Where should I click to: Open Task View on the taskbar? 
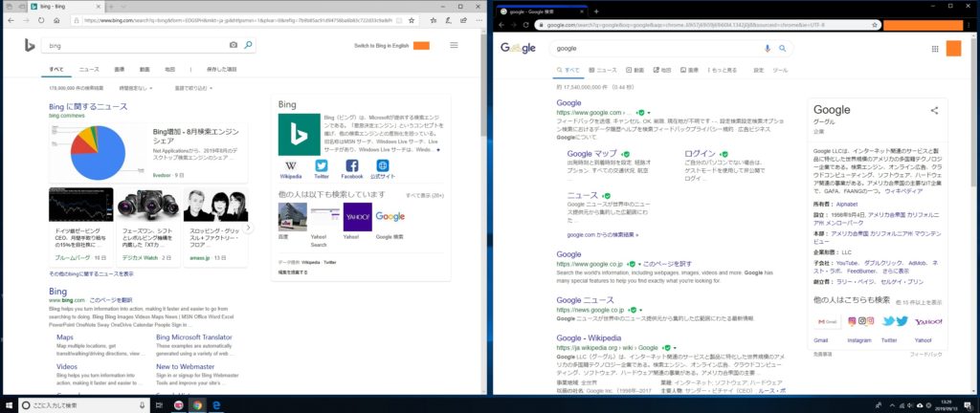pos(159,405)
